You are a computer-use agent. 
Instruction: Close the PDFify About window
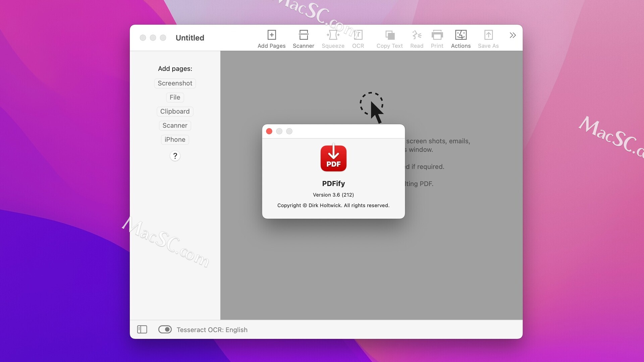269,131
